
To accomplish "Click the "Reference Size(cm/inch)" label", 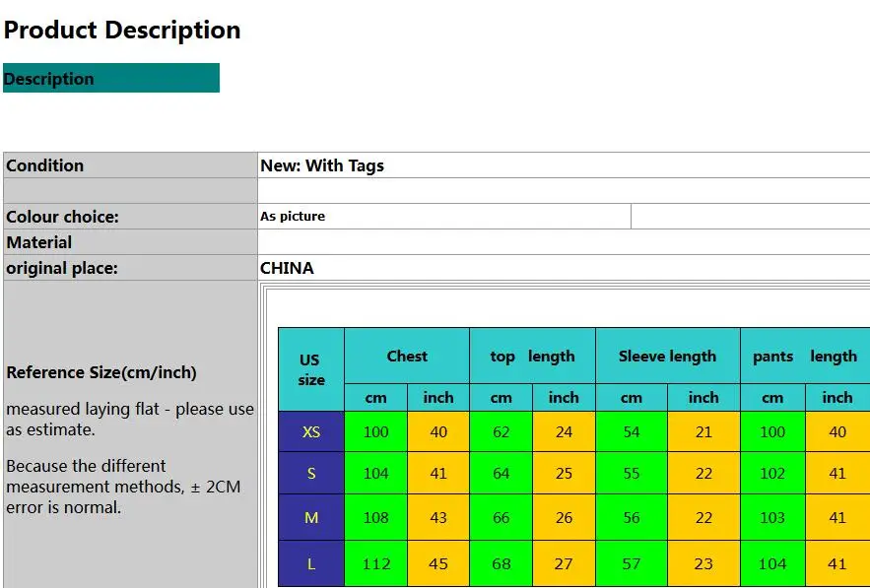I will point(101,372).
